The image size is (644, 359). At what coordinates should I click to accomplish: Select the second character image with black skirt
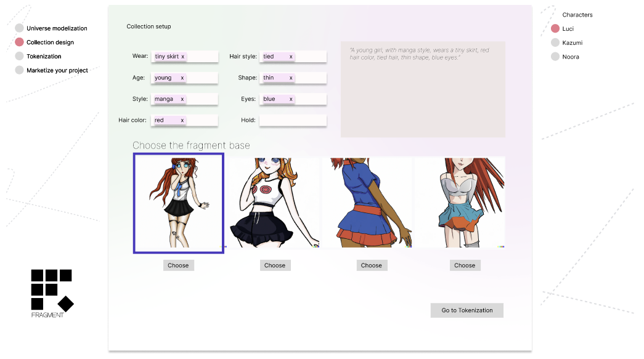(x=274, y=202)
